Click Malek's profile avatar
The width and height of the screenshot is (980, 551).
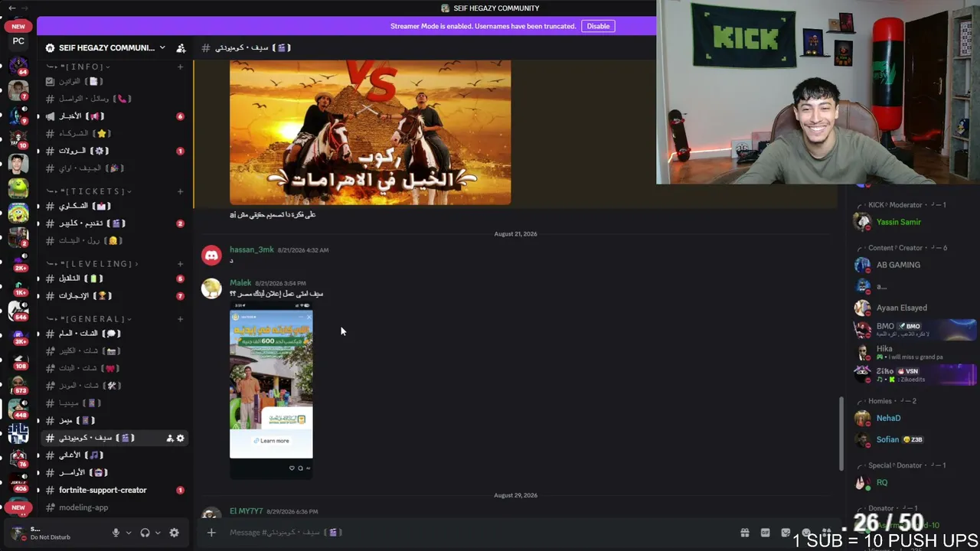[211, 288]
